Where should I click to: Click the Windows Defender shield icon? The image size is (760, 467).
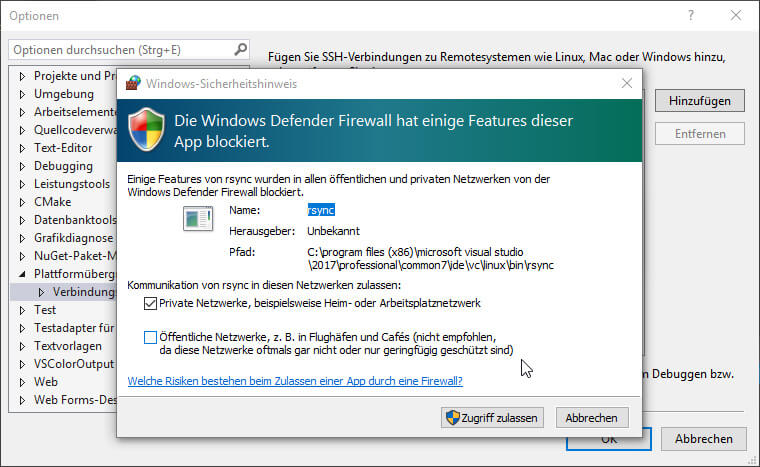click(147, 129)
